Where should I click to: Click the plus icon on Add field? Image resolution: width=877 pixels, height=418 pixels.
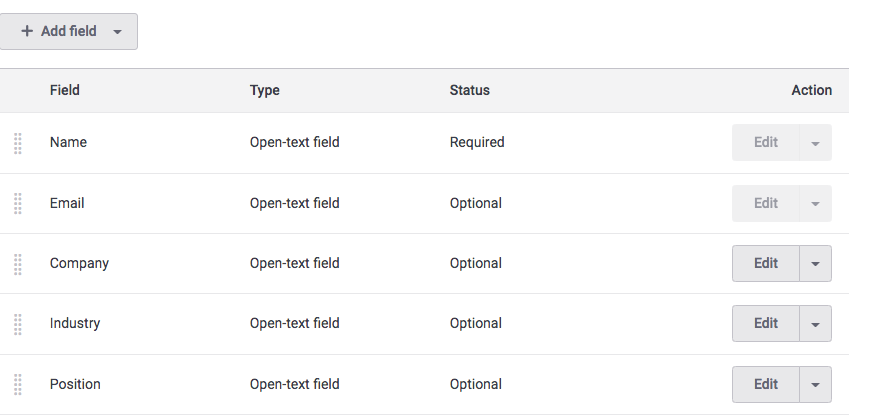coord(27,31)
